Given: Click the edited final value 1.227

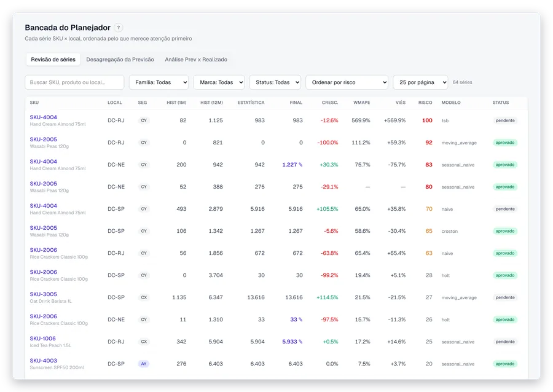Looking at the screenshot, I should (x=289, y=165).
